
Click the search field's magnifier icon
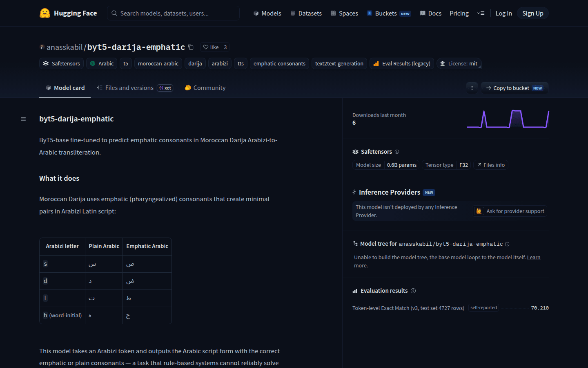pyautogui.click(x=114, y=13)
